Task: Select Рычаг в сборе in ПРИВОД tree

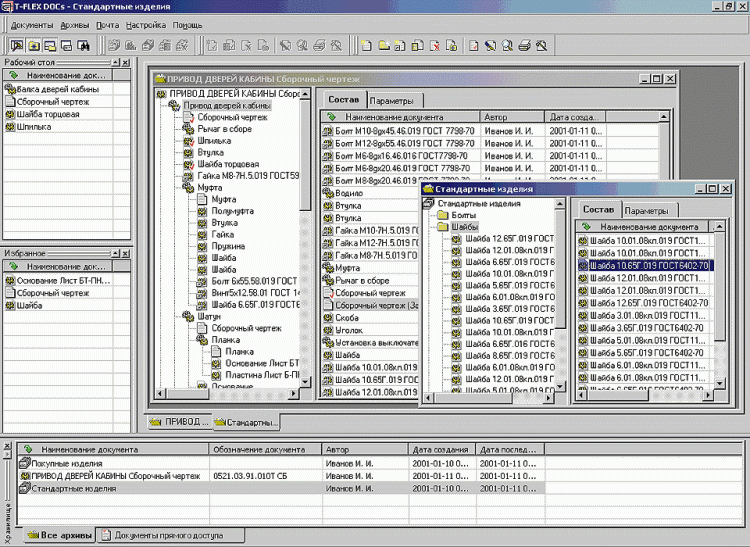Action: pos(224,129)
